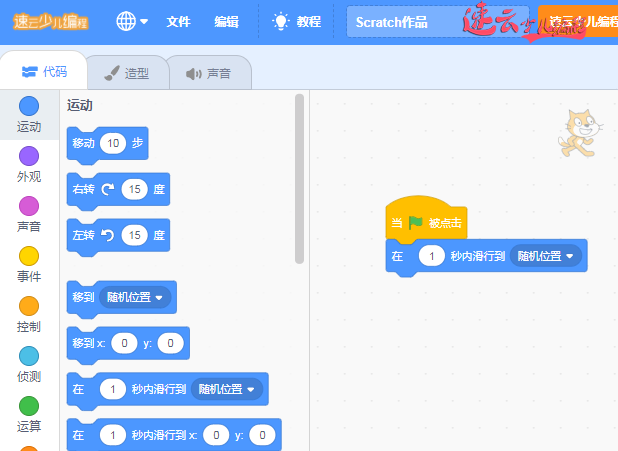Click the 移动 10 步 block
Image resolution: width=618 pixels, height=451 pixels.
click(x=107, y=144)
